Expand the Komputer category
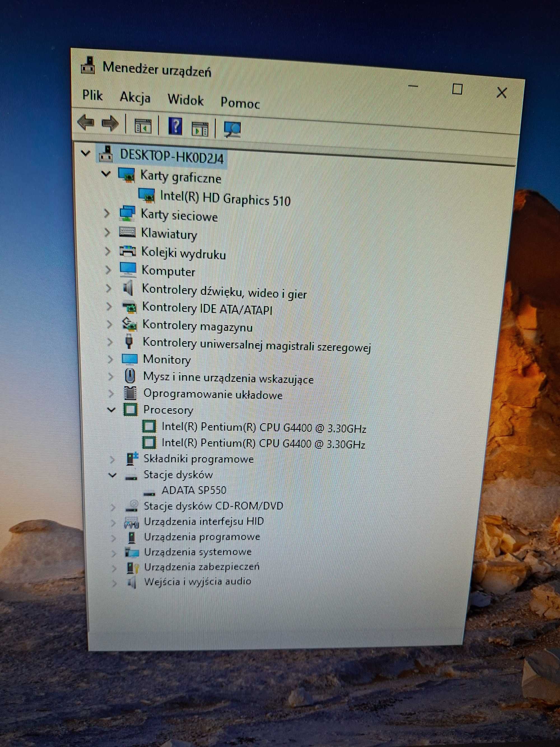 (108, 269)
